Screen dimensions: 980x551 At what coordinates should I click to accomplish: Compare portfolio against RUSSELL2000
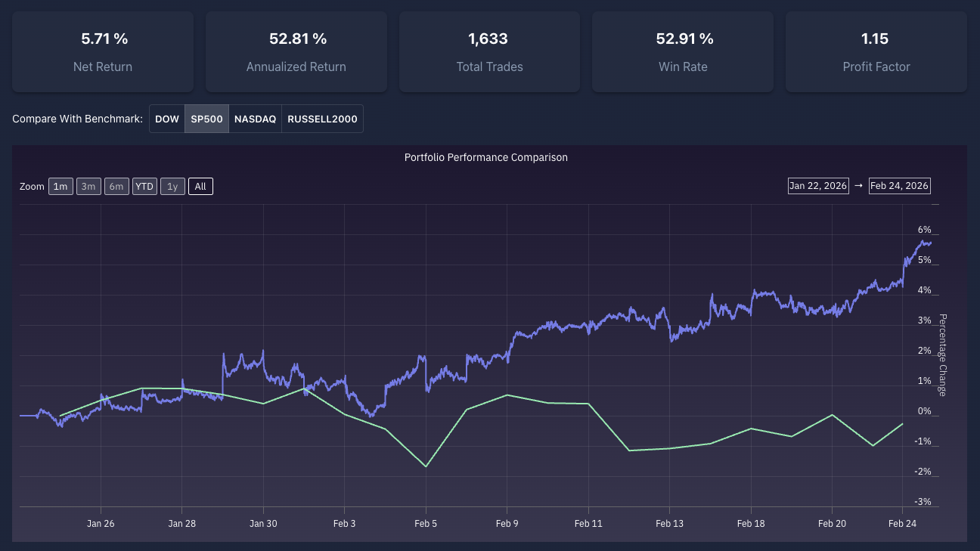point(322,119)
